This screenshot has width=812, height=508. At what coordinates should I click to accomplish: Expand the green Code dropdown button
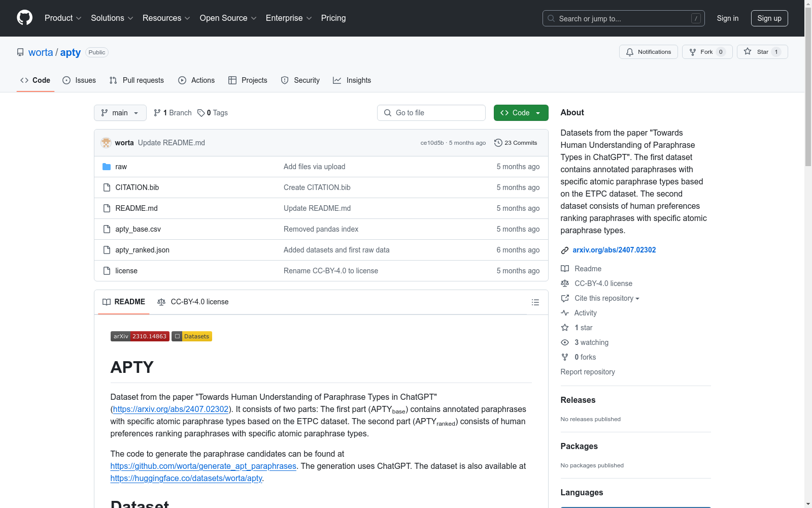click(521, 113)
